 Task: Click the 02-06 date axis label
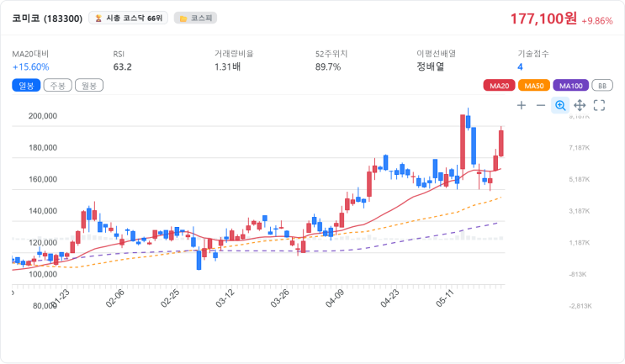(114, 298)
